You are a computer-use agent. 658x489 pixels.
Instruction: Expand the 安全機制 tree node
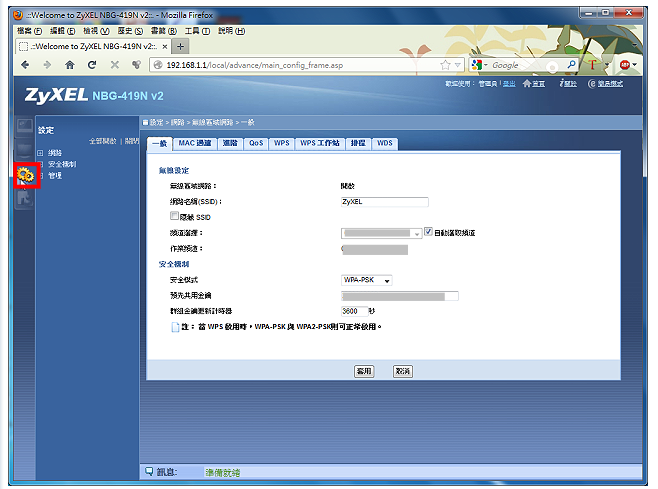pos(40,164)
